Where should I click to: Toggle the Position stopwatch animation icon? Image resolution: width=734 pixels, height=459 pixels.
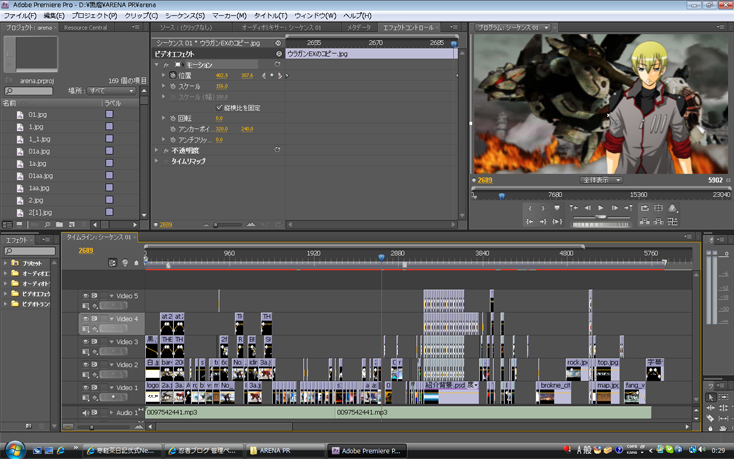(172, 75)
